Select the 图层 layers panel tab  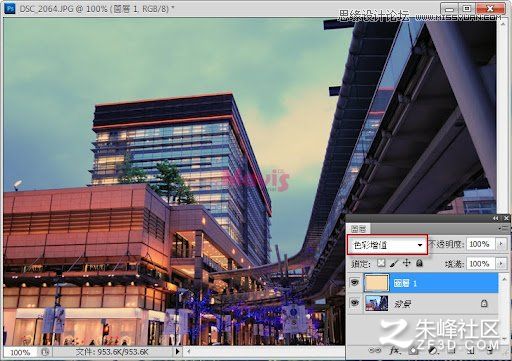tap(359, 229)
